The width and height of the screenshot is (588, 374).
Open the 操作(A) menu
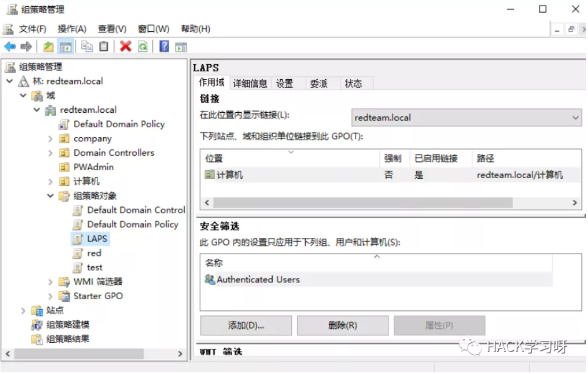[x=72, y=29]
